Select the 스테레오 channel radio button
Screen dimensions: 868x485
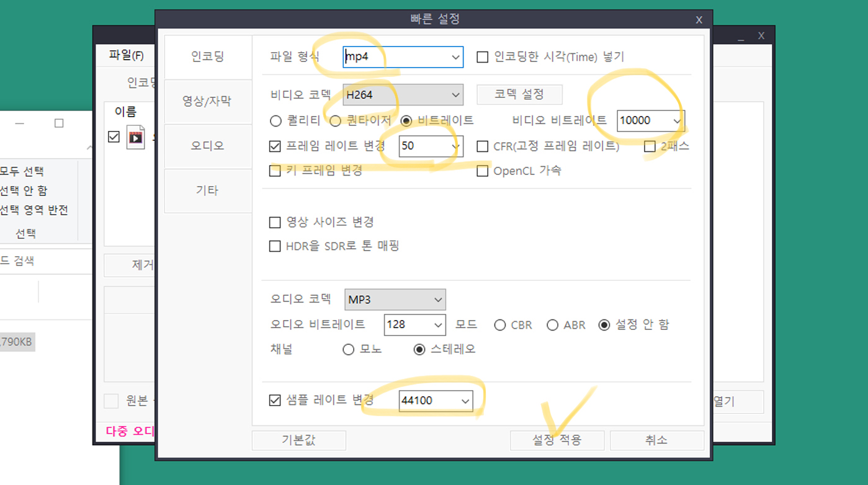419,350
